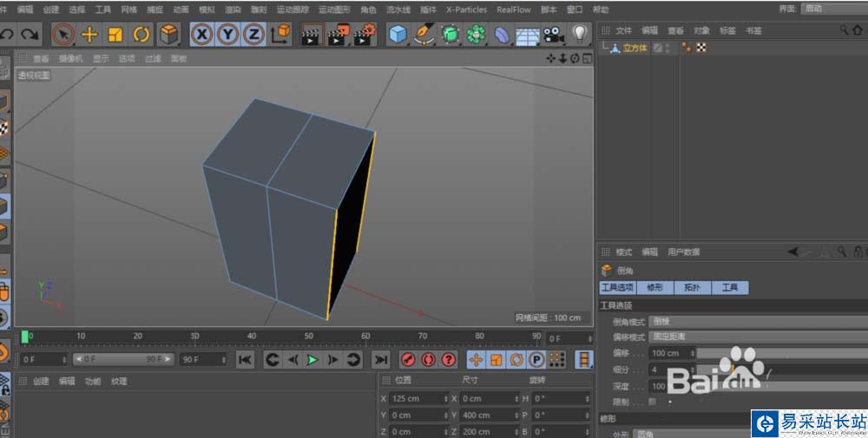Activate the Rotate tool in top toolbar

pyautogui.click(x=141, y=35)
